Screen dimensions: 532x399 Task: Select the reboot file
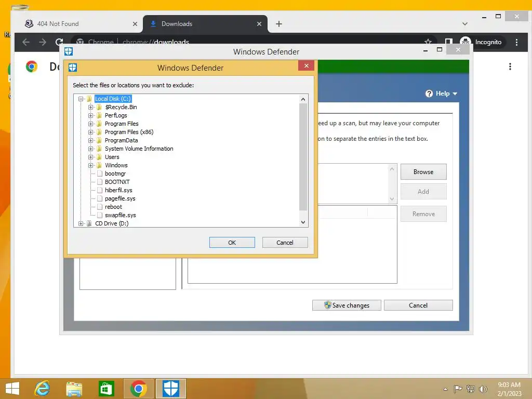[x=113, y=207]
